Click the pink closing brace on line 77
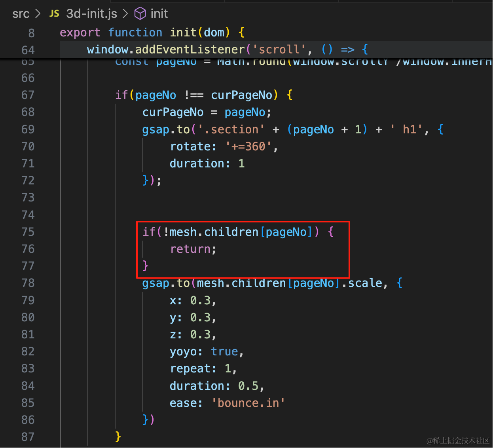 [145, 266]
